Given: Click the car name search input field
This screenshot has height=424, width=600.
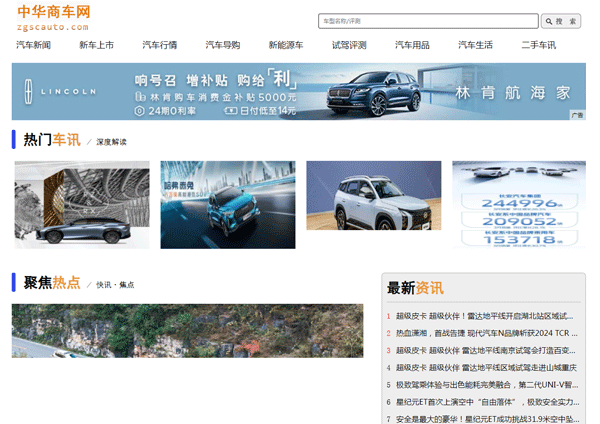Looking at the screenshot, I should (428, 21).
